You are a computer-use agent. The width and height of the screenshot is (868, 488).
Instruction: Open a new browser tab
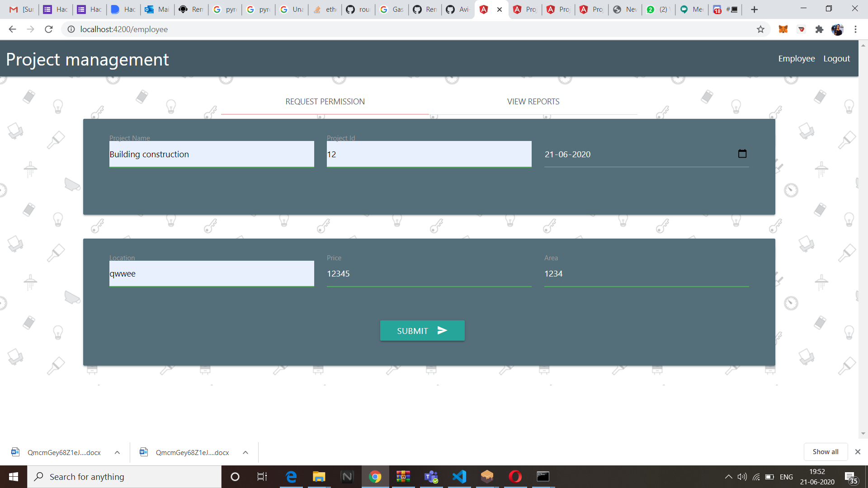point(754,9)
